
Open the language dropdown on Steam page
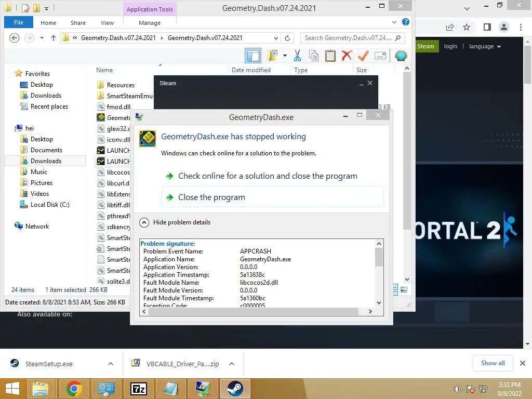tap(485, 46)
